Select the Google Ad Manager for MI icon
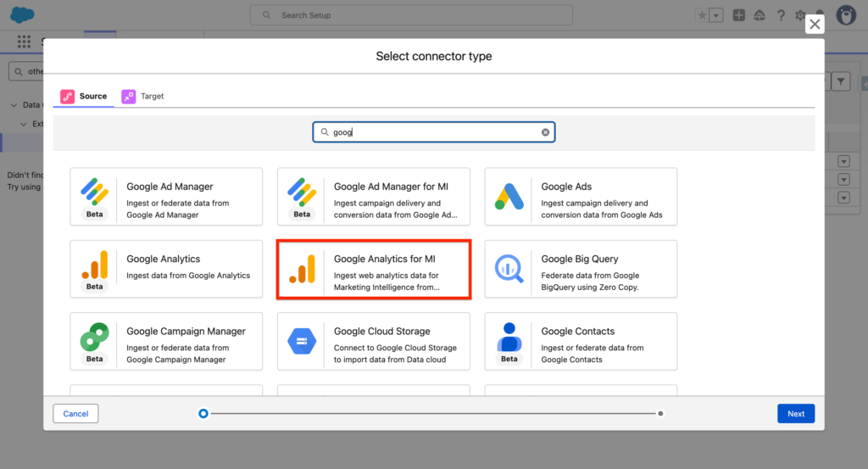 point(302,192)
